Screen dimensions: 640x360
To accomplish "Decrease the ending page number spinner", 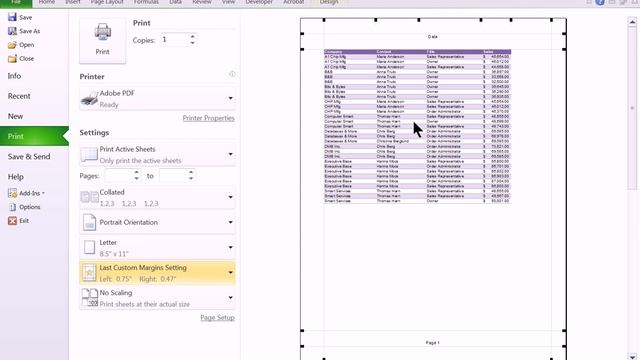I will (191, 179).
